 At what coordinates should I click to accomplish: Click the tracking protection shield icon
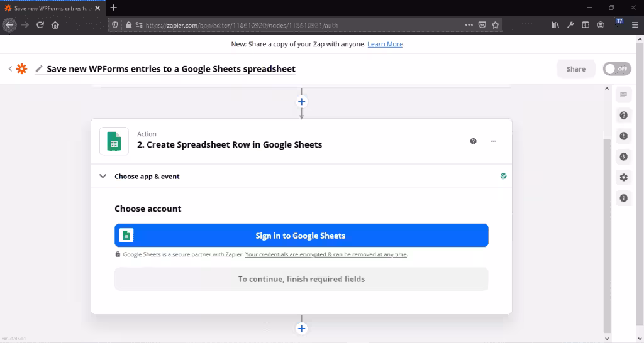(x=115, y=25)
